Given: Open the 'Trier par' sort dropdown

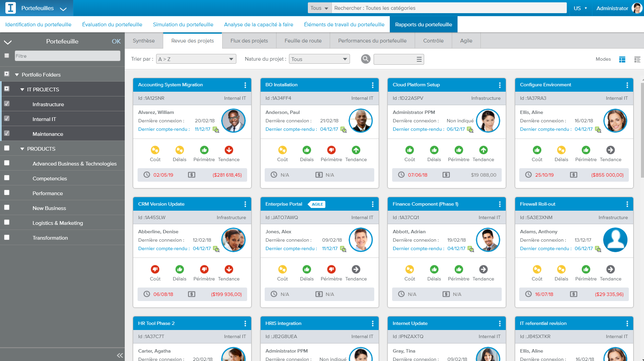Looking at the screenshot, I should click(x=196, y=59).
